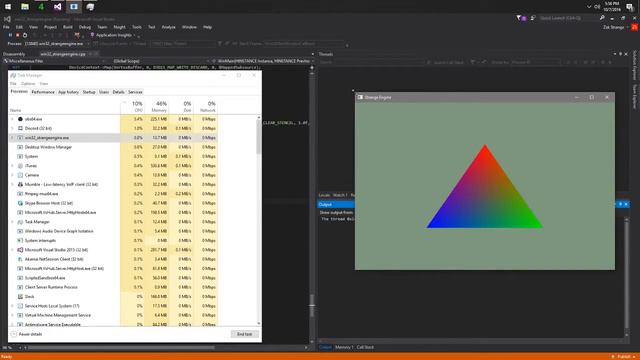
Task: Click the green 4 taskbar icon
Action: [x=41, y=7]
